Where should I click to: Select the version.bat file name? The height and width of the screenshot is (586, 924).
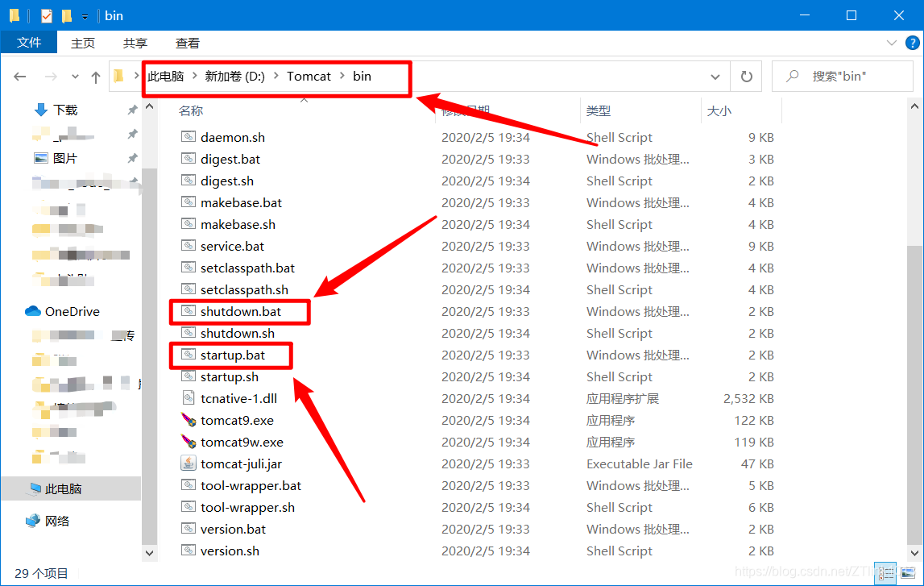(x=233, y=530)
